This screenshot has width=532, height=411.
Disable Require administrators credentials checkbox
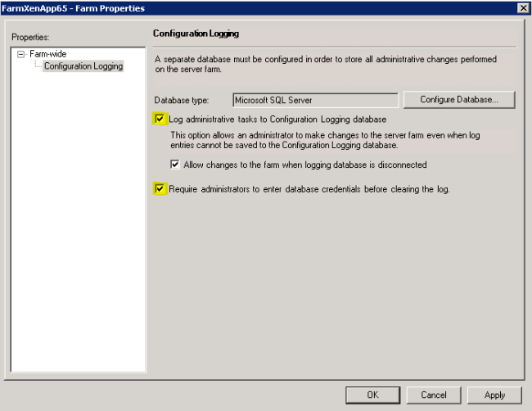(x=160, y=189)
